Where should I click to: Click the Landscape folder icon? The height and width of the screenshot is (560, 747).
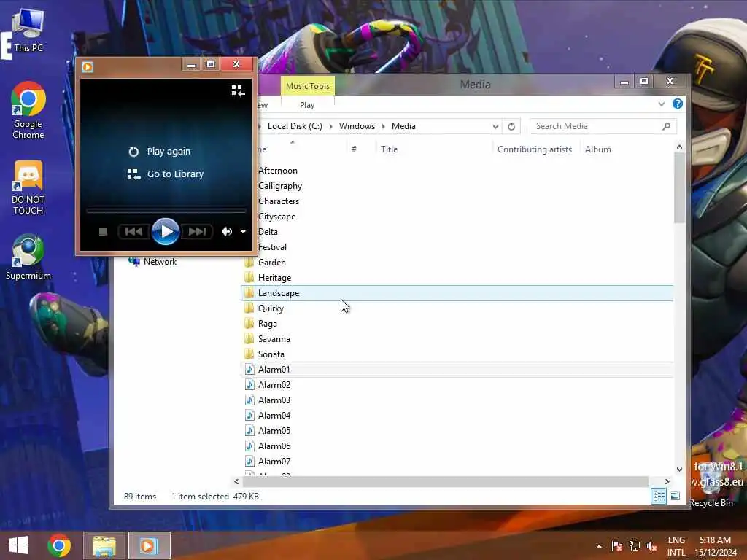point(249,292)
